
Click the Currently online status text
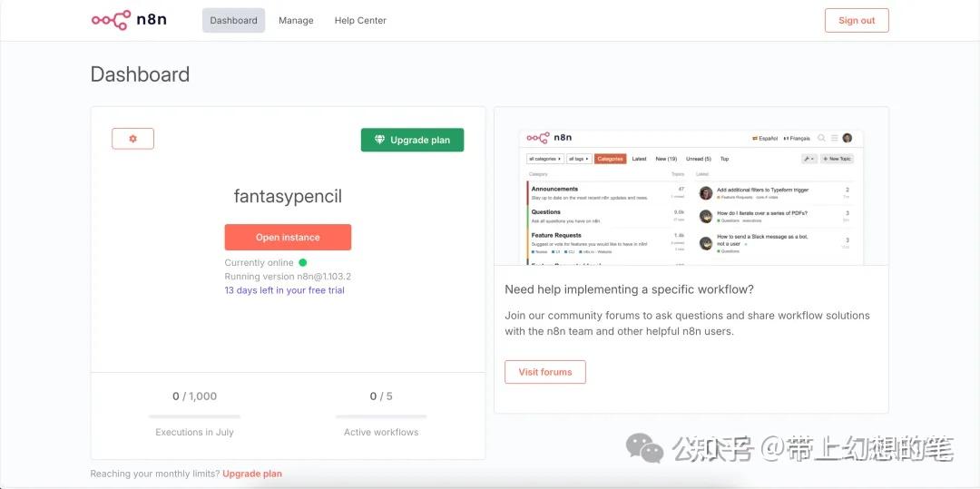point(259,263)
